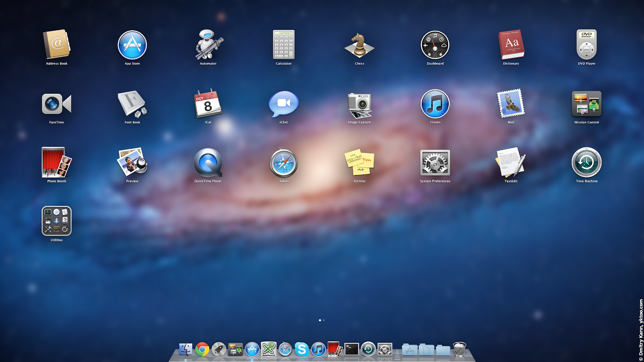Launch the Dictionary app
Image resolution: width=644 pixels, height=362 pixels.
[x=511, y=45]
